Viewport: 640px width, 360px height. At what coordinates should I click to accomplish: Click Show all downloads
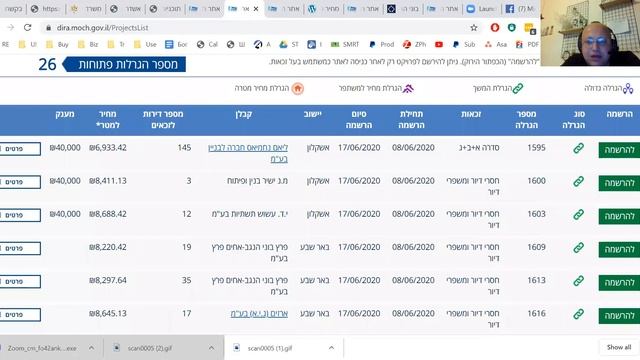(619, 347)
